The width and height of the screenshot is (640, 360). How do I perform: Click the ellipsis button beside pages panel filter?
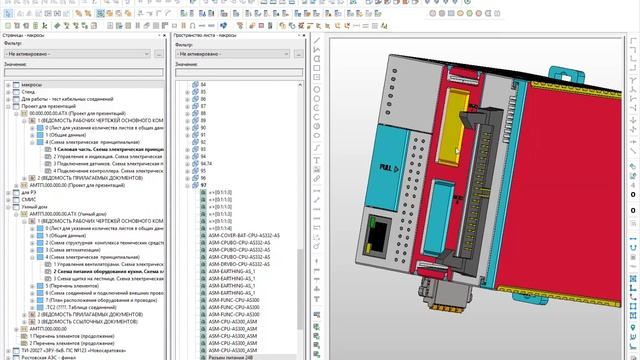159,54
